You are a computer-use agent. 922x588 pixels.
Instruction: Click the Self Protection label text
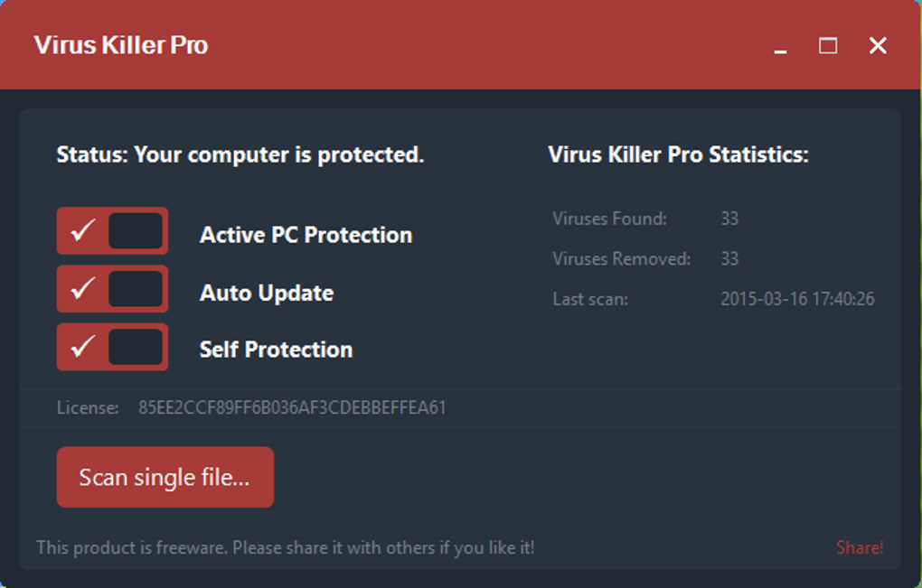(276, 350)
